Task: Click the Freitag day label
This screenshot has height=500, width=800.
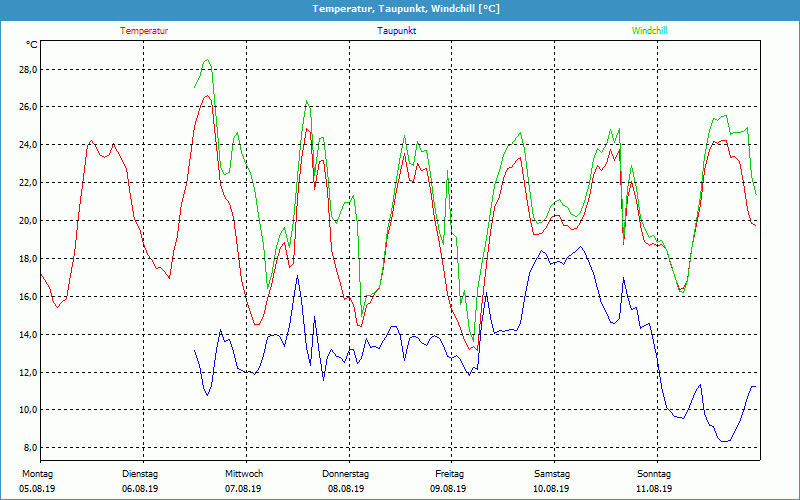Action: 449,474
